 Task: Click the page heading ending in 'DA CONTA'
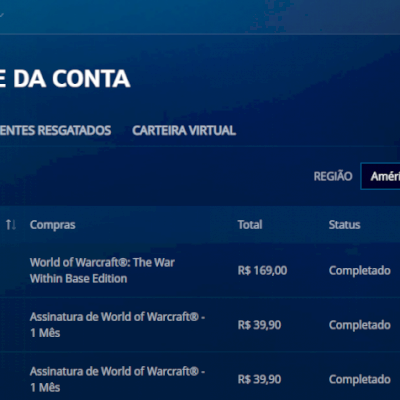(x=65, y=79)
